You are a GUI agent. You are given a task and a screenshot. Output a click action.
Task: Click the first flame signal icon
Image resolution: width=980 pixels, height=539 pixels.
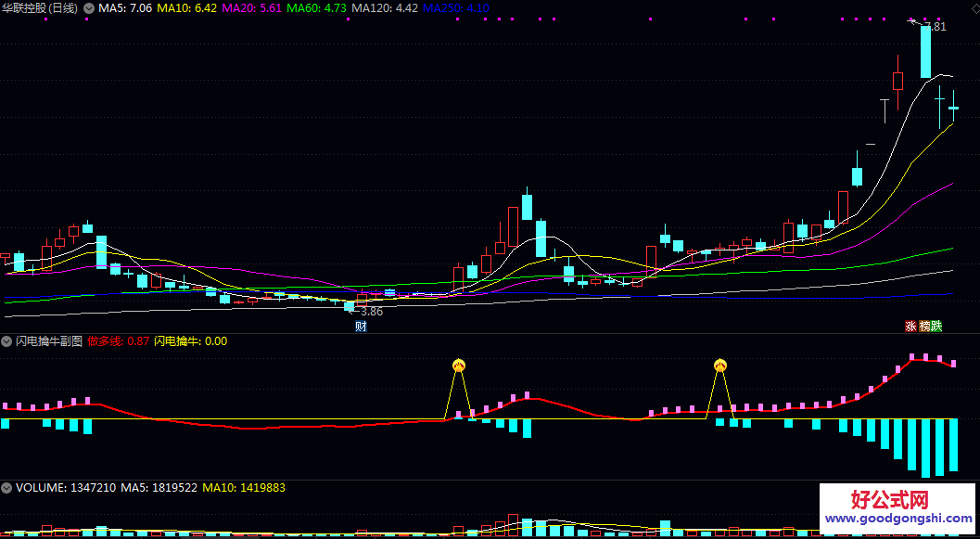click(458, 366)
